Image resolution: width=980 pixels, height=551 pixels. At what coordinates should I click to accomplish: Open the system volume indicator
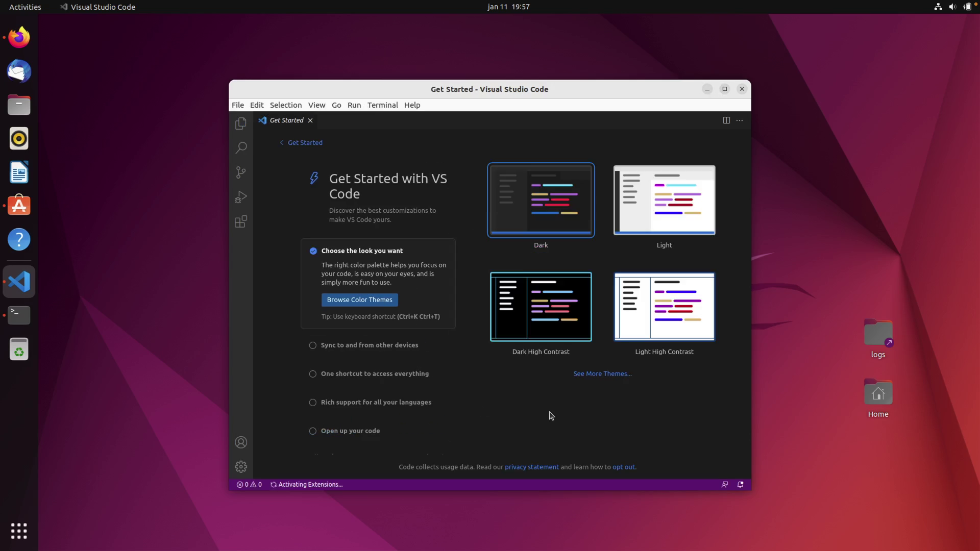click(x=952, y=7)
